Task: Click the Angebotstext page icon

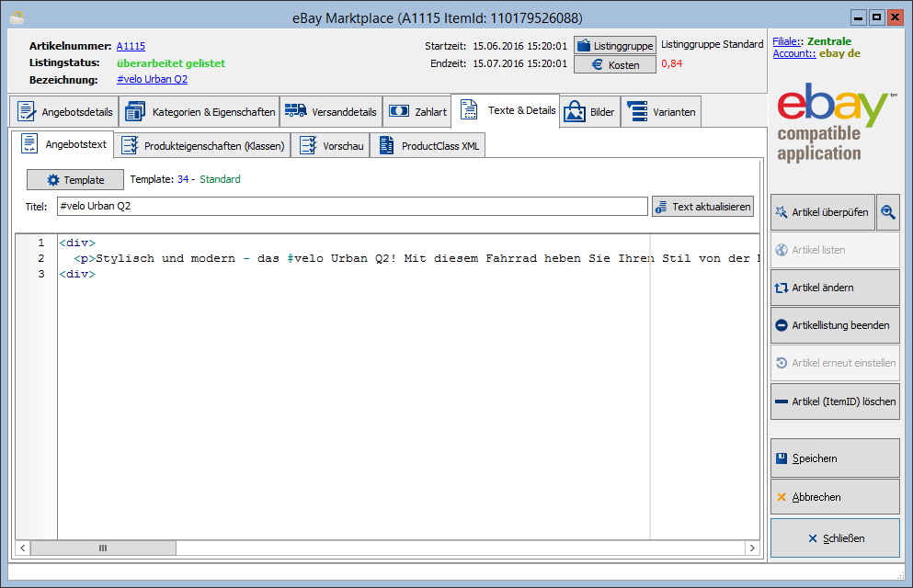Action: (29, 143)
